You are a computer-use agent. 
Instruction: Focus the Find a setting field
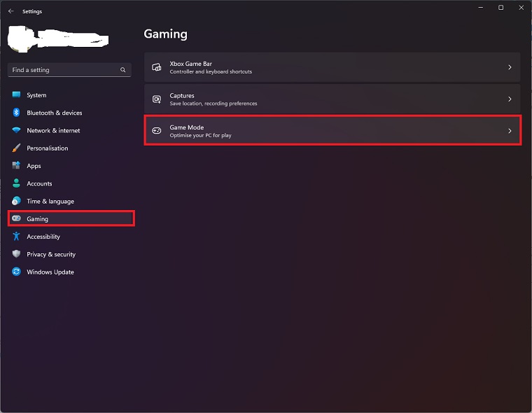click(x=63, y=70)
